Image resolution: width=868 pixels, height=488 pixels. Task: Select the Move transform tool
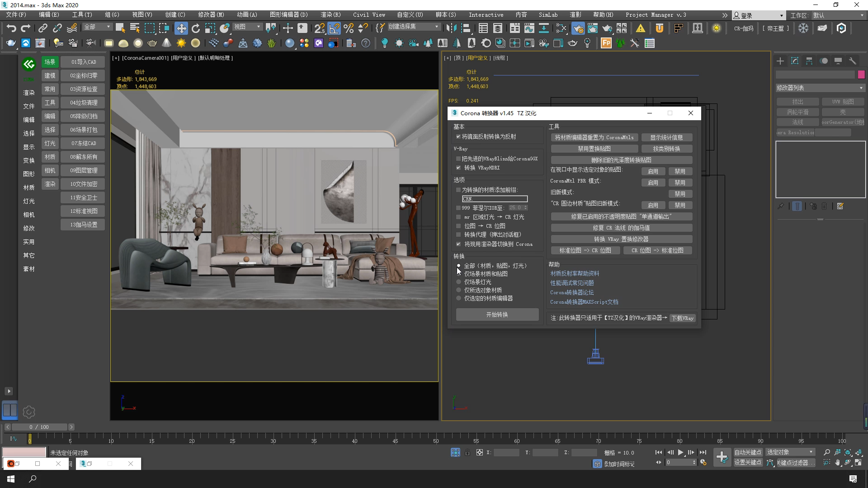pos(181,28)
